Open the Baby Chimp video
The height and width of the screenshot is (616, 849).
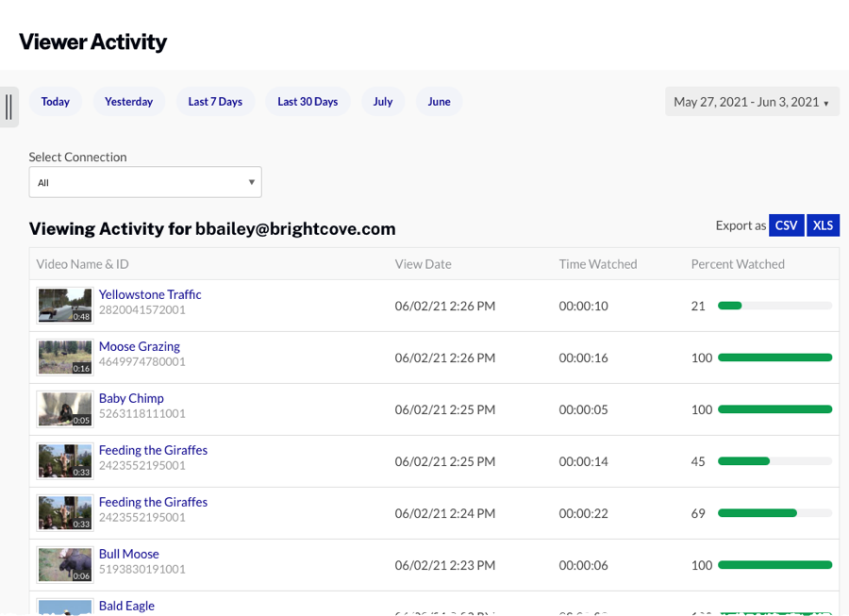click(131, 398)
